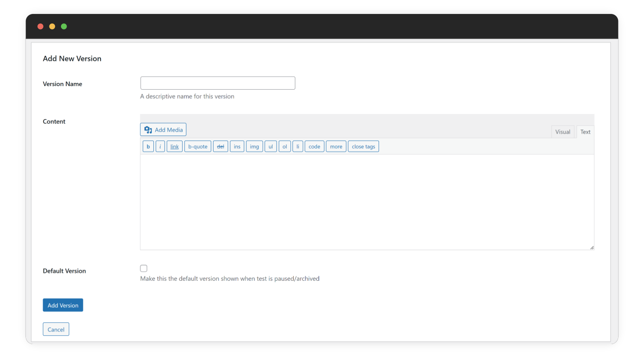Click the content editor resize handle
Screen dimensions: 644x360
(x=592, y=248)
